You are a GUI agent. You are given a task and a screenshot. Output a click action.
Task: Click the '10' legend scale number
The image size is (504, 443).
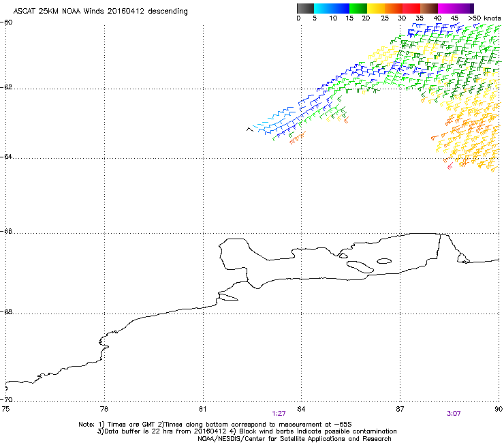coord(333,18)
